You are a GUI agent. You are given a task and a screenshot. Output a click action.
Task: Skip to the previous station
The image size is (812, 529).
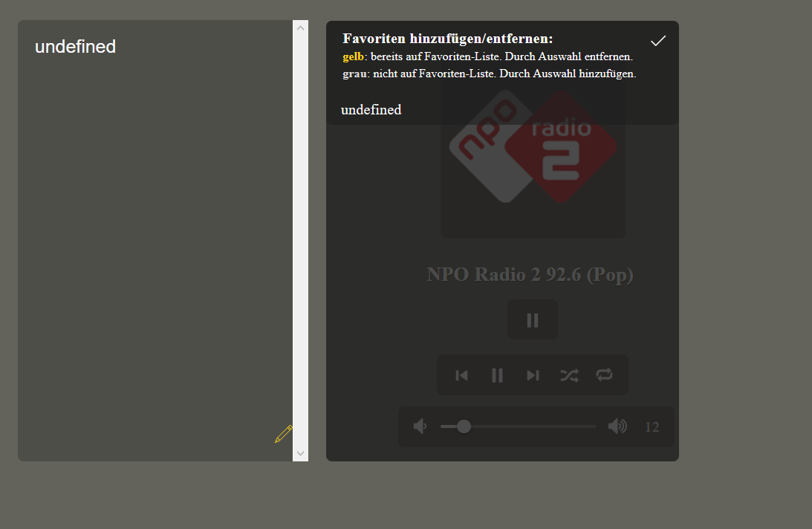coord(461,375)
